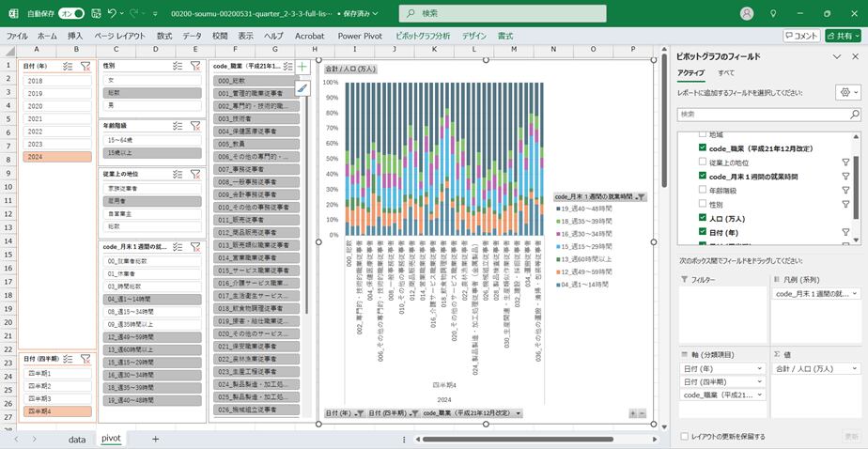
Task: Open the ピボットグラフ分析 ribbon tab
Action: pos(423,36)
